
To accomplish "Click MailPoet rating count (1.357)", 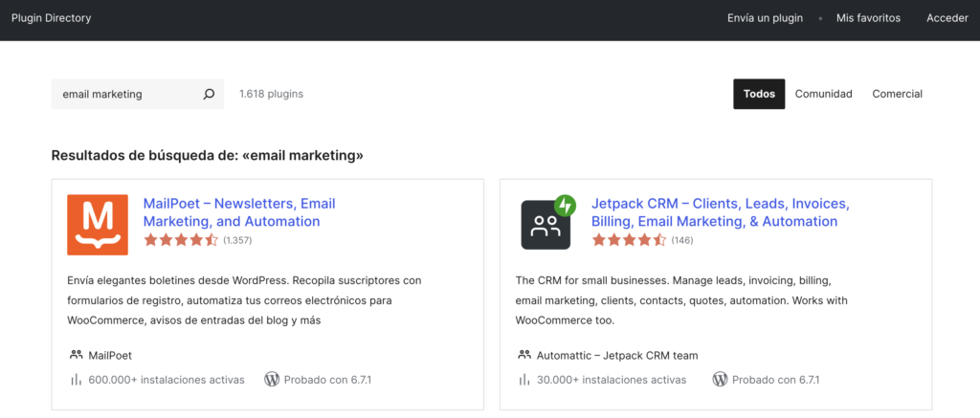I will point(237,240).
